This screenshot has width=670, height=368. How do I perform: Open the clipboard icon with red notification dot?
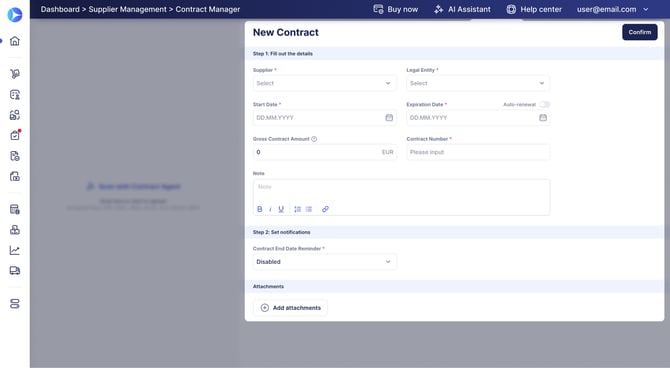[x=15, y=135]
